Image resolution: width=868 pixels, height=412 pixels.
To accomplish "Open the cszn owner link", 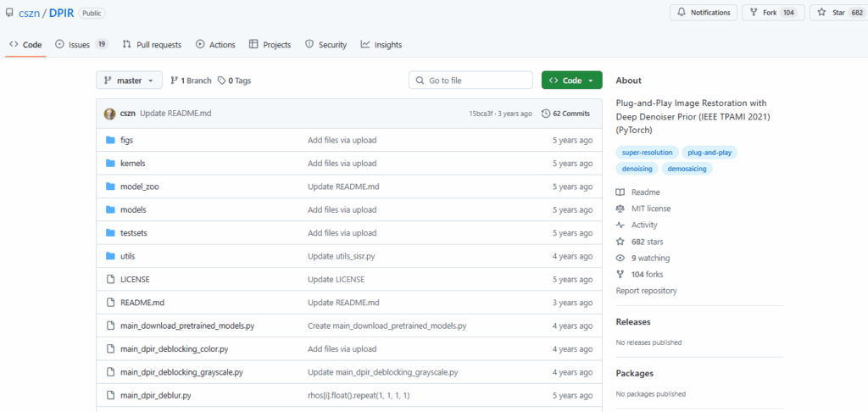I will 29,13.
